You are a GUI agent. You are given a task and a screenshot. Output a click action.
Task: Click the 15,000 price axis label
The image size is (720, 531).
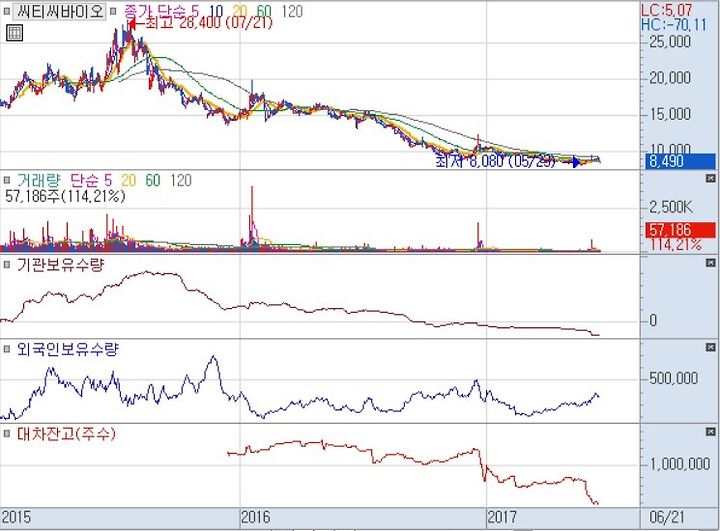[670, 113]
